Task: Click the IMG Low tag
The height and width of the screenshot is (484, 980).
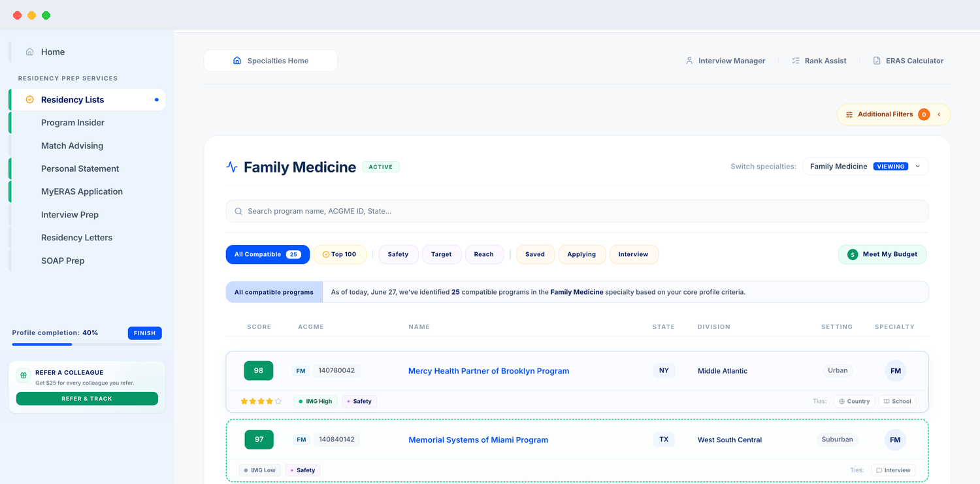Action: tap(260, 470)
